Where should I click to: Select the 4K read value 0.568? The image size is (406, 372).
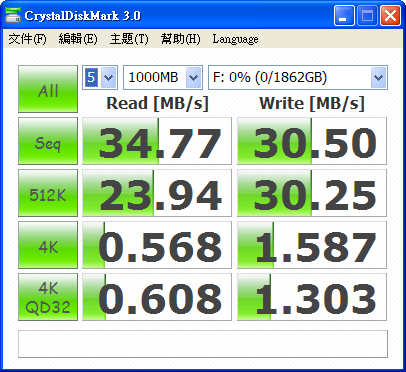point(157,245)
